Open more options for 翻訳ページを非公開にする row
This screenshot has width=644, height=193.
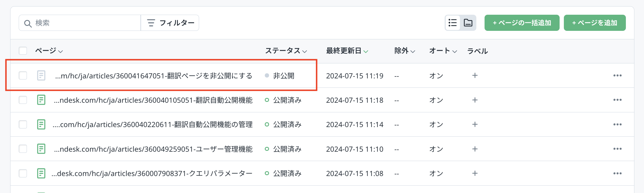pyautogui.click(x=617, y=76)
